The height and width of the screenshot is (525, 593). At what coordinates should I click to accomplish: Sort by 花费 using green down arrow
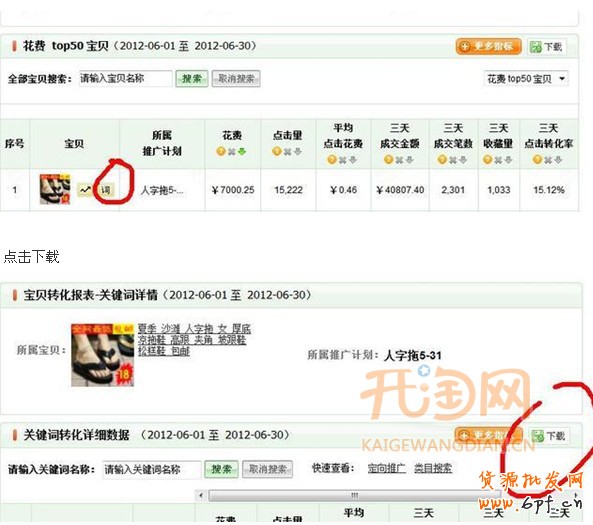point(242,152)
